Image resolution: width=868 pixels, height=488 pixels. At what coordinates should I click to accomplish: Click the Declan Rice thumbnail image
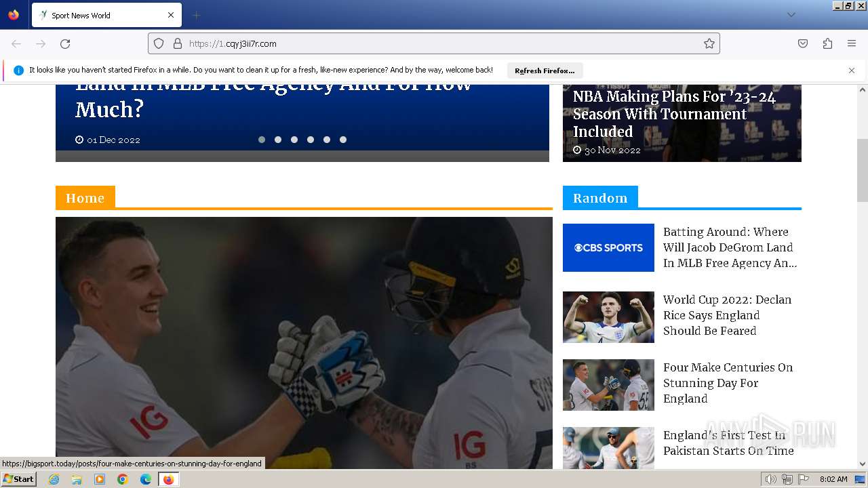608,317
